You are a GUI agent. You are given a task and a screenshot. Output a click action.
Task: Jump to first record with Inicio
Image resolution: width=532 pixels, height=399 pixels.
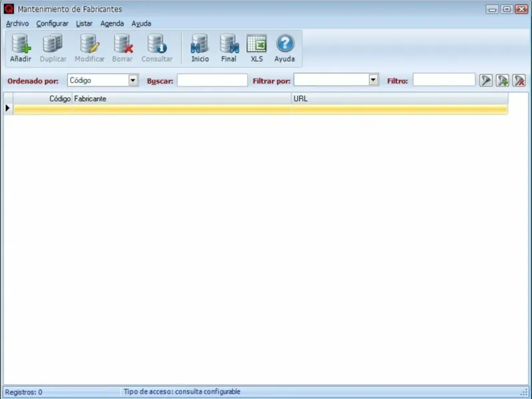pos(200,43)
